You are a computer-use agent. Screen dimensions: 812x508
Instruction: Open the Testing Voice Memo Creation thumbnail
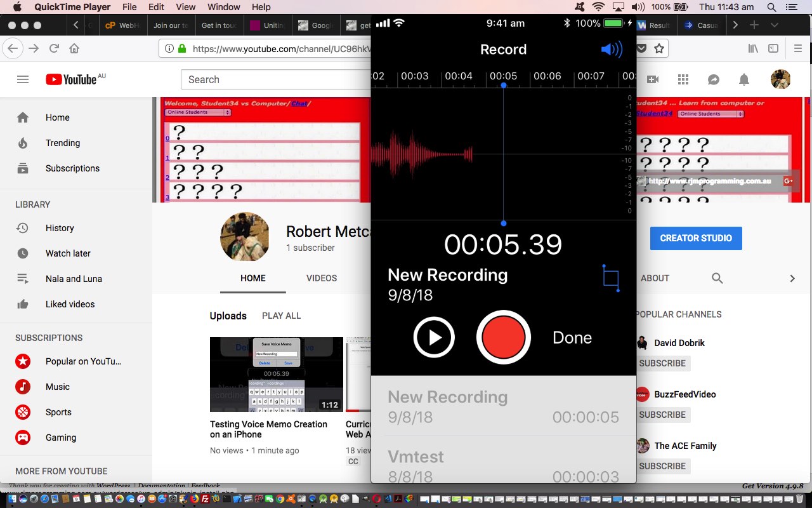coord(275,375)
